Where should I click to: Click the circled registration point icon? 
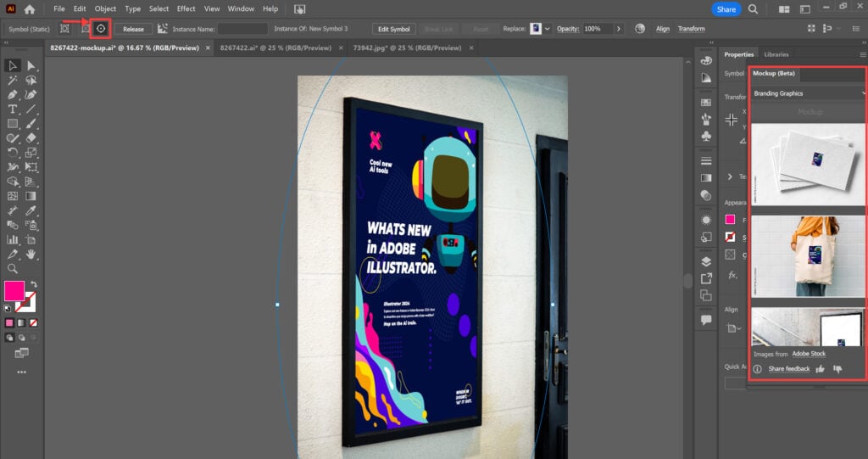[101, 29]
